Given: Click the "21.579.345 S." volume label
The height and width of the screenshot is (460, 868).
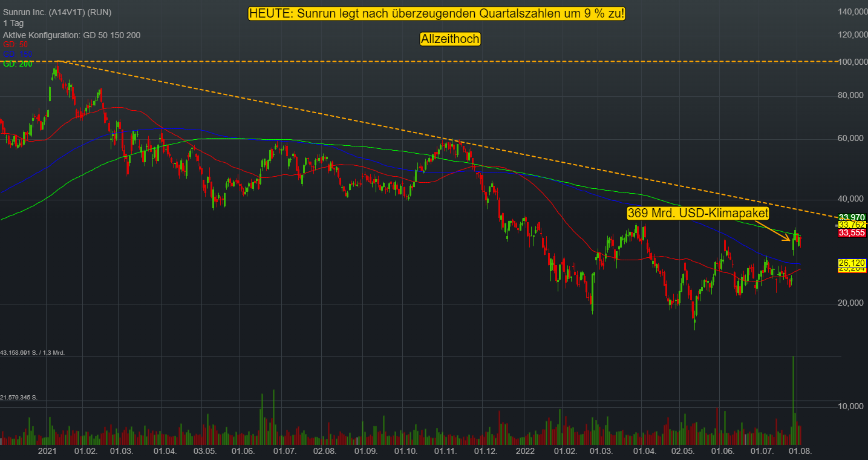Looking at the screenshot, I should click(19, 397).
